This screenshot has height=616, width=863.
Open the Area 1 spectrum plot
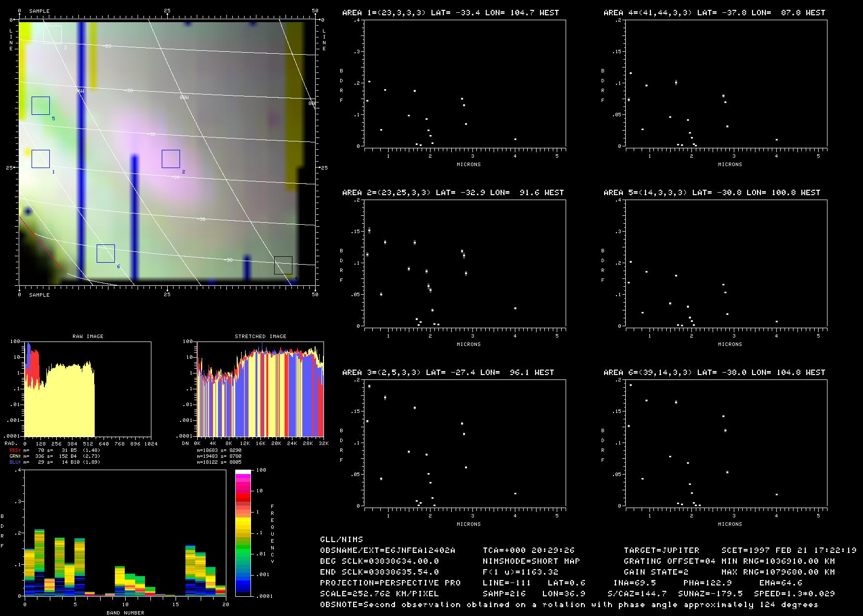(x=465, y=84)
